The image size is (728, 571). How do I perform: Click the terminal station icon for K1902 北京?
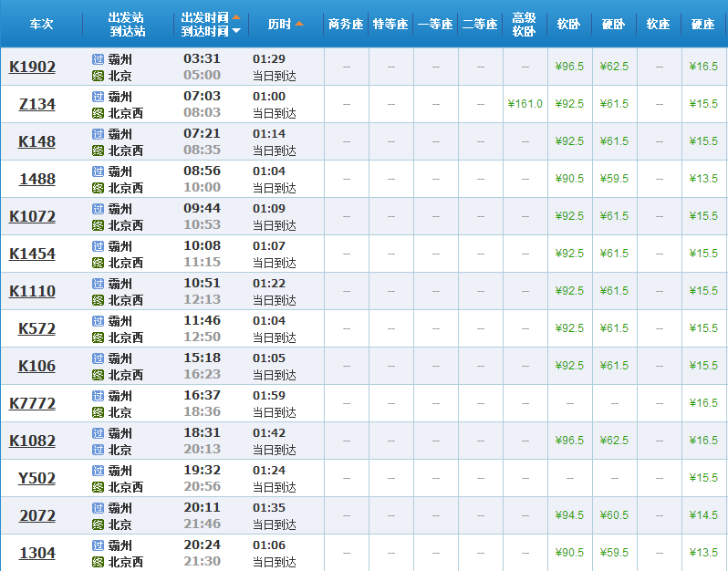tap(98, 75)
